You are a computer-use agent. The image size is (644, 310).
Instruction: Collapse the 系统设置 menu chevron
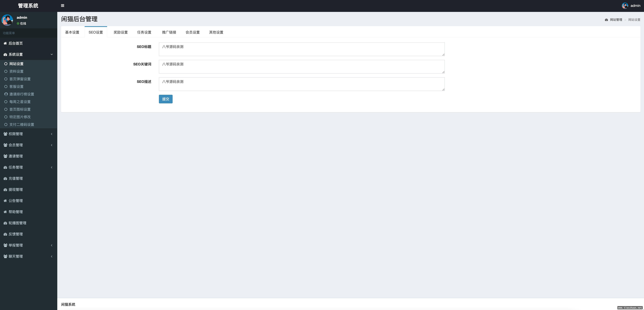(51, 54)
